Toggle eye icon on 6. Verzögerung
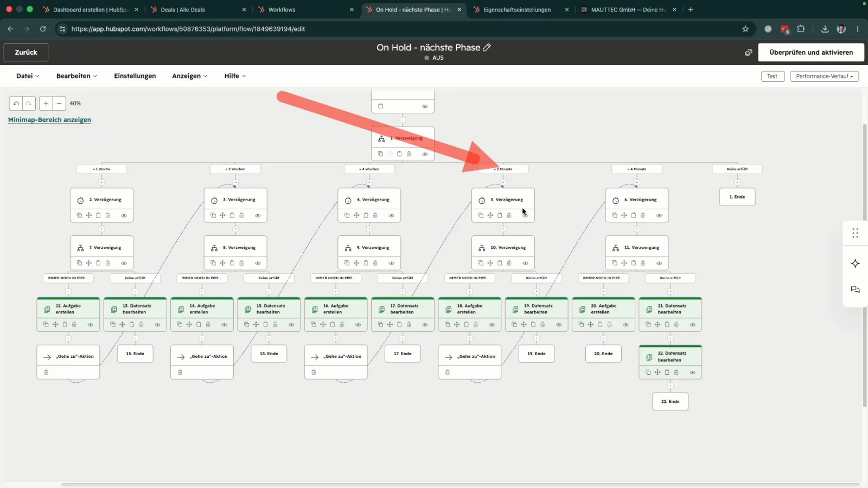868x488 pixels. click(x=659, y=216)
